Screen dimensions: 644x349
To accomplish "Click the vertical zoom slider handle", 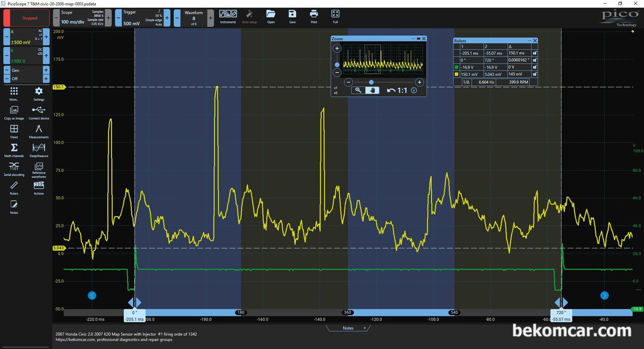I will coord(337,64).
